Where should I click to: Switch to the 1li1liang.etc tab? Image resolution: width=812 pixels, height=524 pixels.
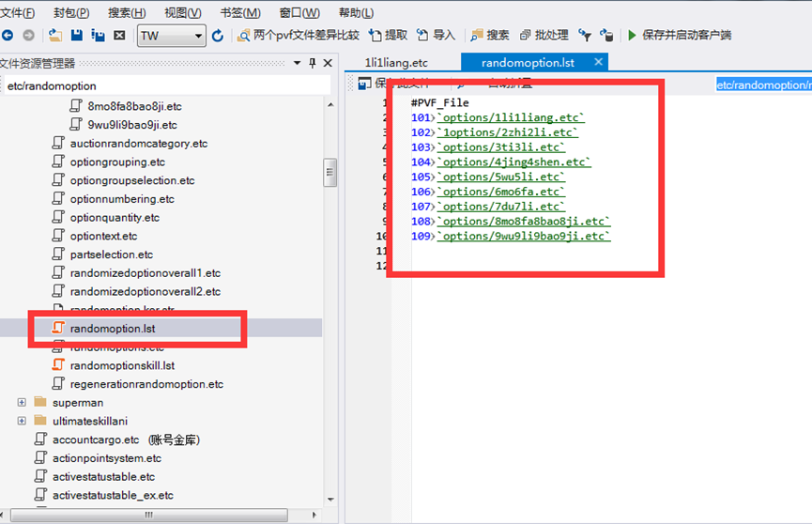[396, 63]
